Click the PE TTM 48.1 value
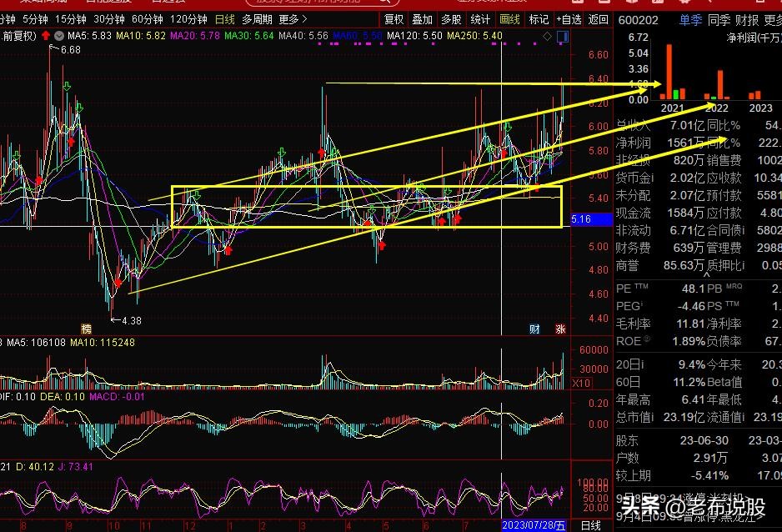 pos(694,289)
